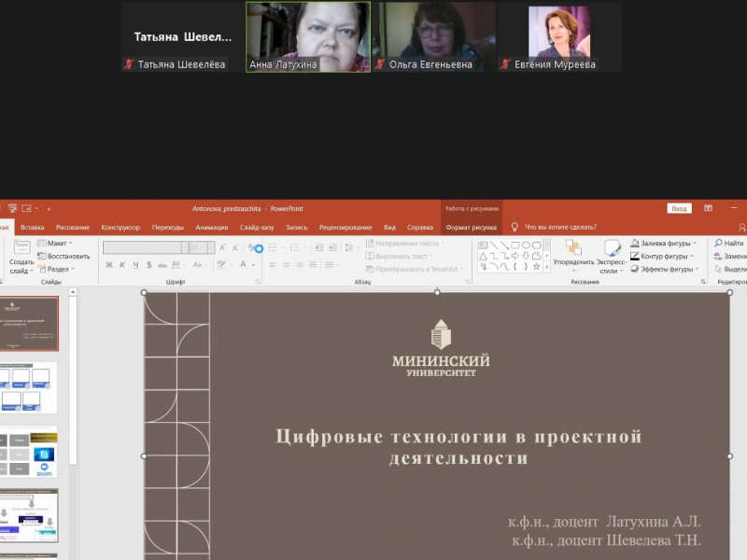The image size is (747, 560).
Task: Select Анна Латухина's video tile
Action: coord(308,36)
